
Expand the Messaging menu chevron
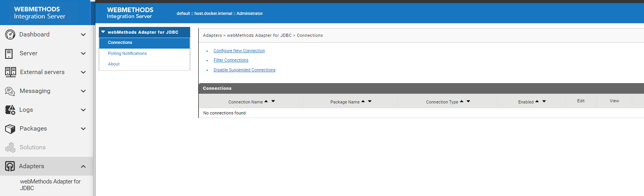coord(83,91)
